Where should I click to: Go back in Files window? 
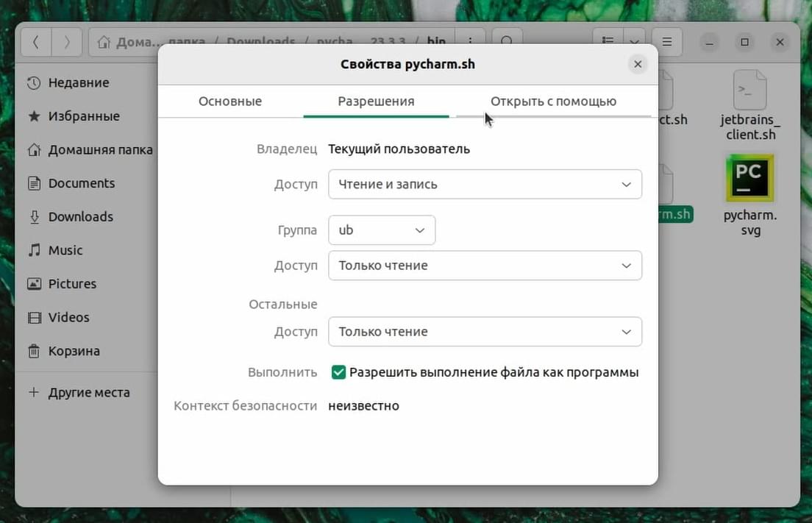36,42
